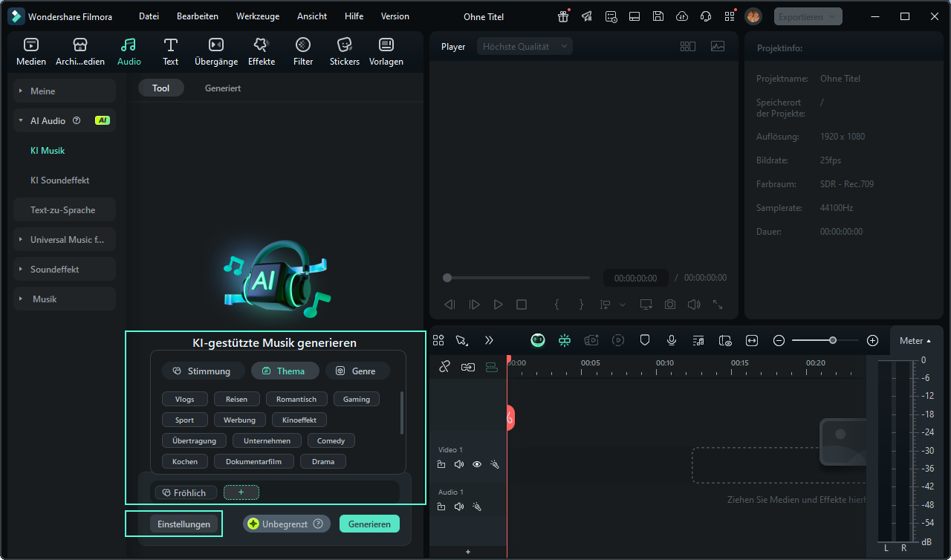Select the arrow selection tool in timeline
Screen dimensions: 951x560
tap(462, 340)
